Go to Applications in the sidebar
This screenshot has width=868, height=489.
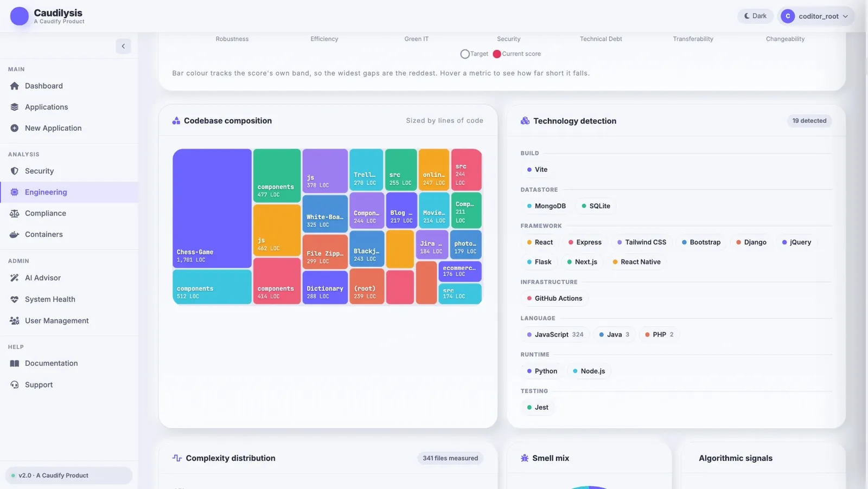point(69,107)
